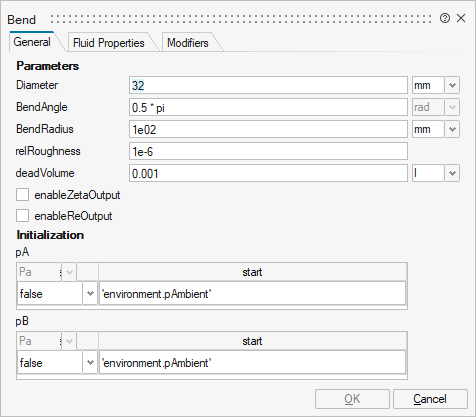476x417 pixels.
Task: Enable the enableZetaOutput checkbox
Action: (22, 195)
